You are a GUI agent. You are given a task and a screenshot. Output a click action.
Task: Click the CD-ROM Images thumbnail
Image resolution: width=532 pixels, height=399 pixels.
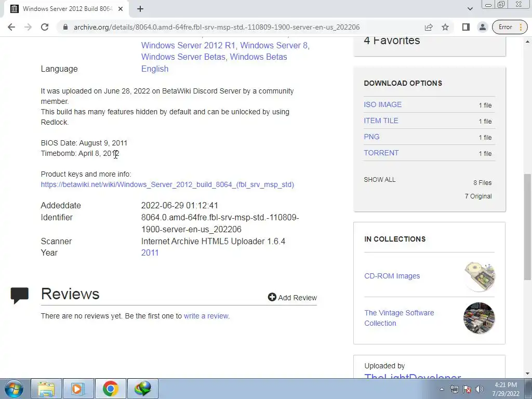coord(479,276)
